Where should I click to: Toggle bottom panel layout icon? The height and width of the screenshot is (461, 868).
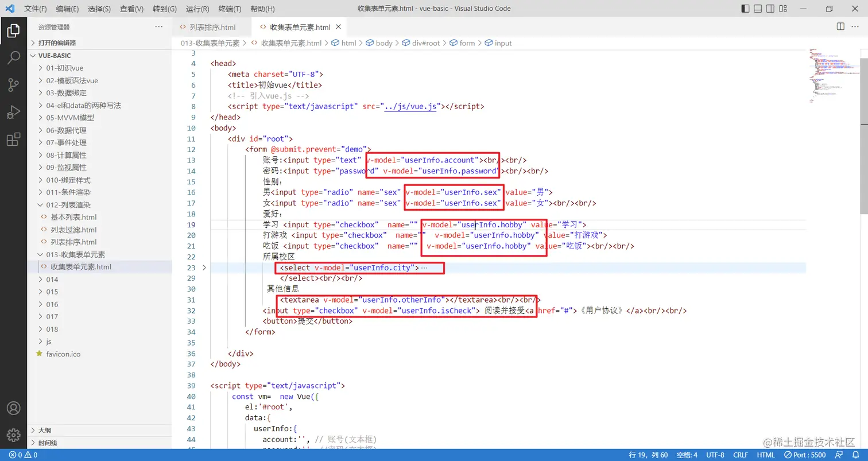758,9
